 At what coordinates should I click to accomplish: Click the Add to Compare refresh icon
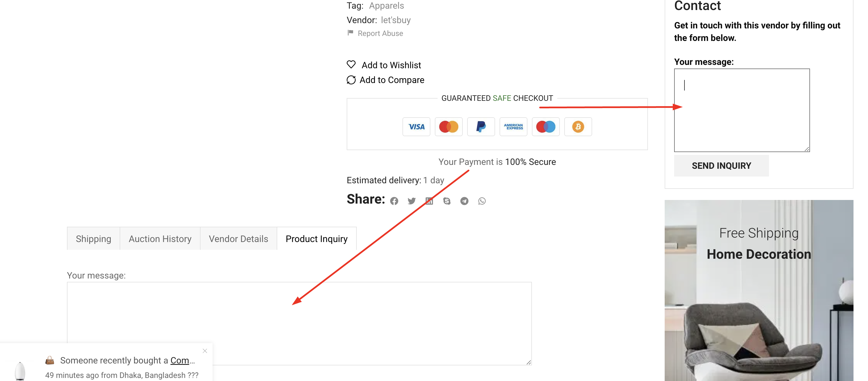(x=351, y=80)
